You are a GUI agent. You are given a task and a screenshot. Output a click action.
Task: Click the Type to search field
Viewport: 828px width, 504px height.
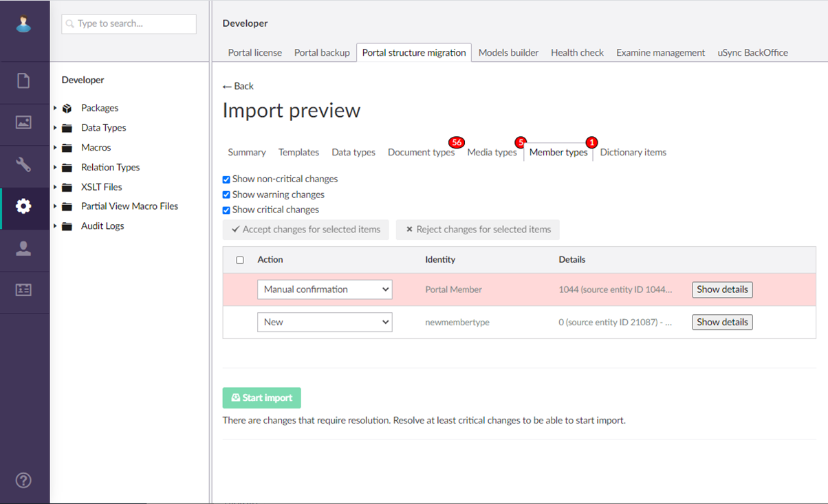coord(129,24)
